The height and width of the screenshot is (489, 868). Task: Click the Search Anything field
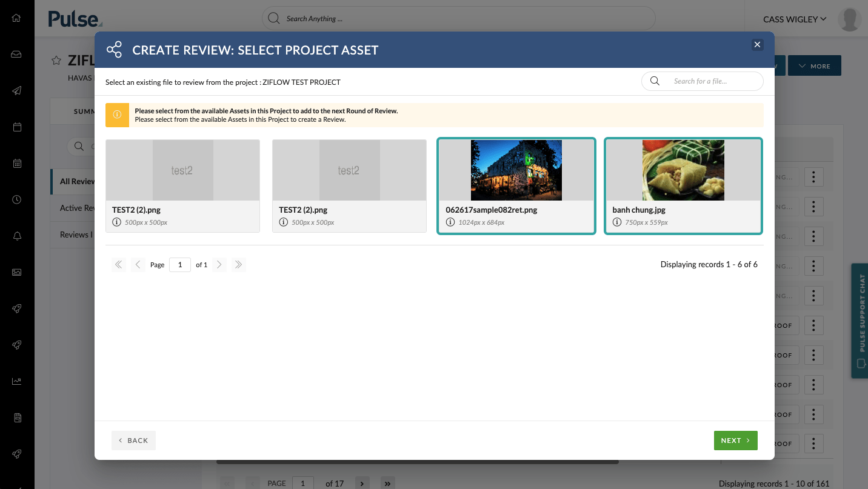click(459, 18)
